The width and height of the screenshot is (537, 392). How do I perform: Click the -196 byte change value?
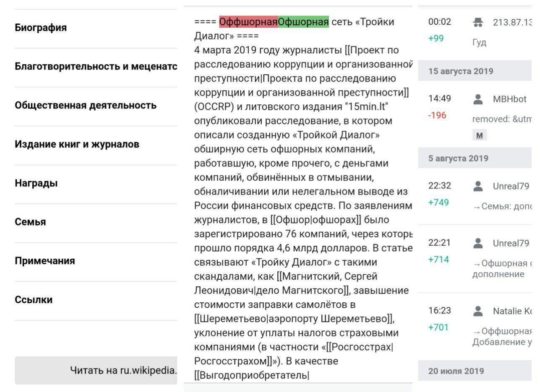437,115
